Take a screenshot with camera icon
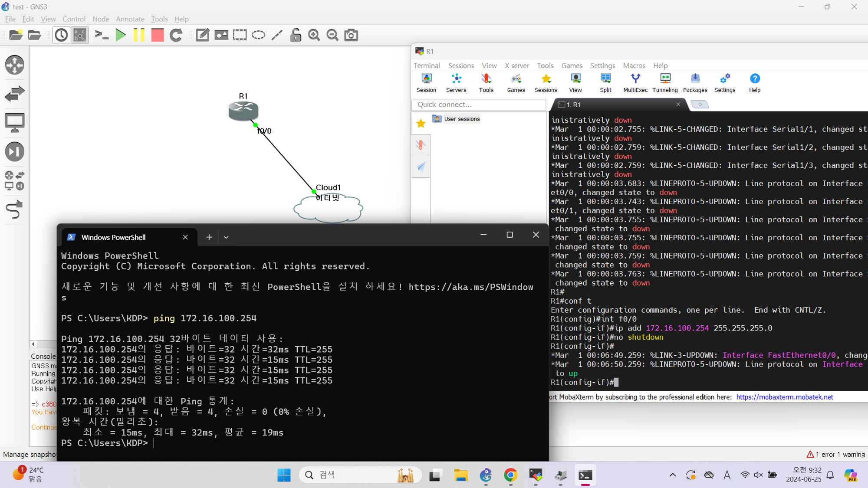 tap(351, 35)
